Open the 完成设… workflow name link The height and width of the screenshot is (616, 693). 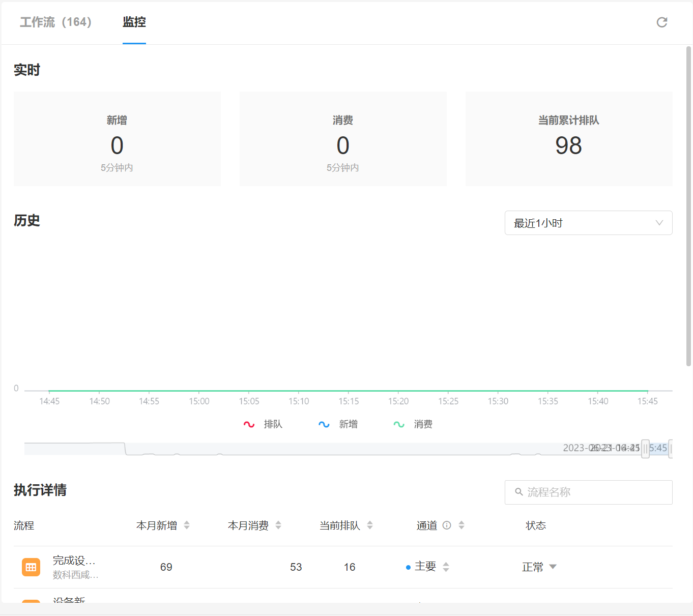tap(74, 561)
